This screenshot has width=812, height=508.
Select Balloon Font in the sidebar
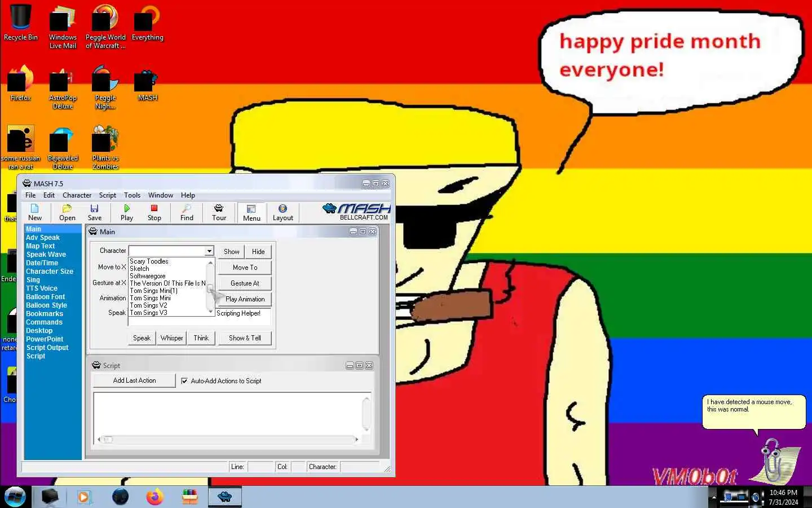point(46,297)
